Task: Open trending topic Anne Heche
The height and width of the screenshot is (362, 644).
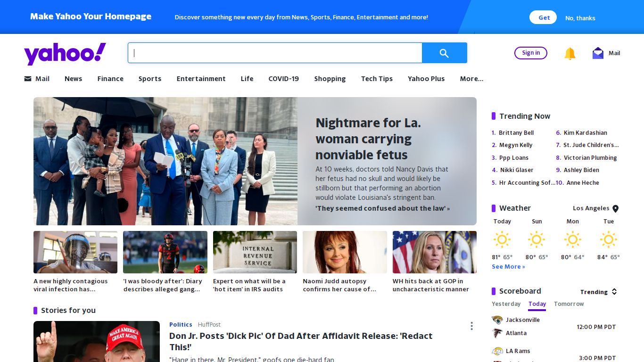Action: [583, 183]
